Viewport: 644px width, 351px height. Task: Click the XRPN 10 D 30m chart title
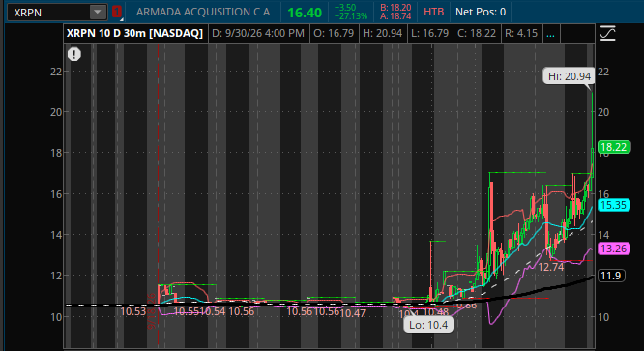pyautogui.click(x=134, y=33)
